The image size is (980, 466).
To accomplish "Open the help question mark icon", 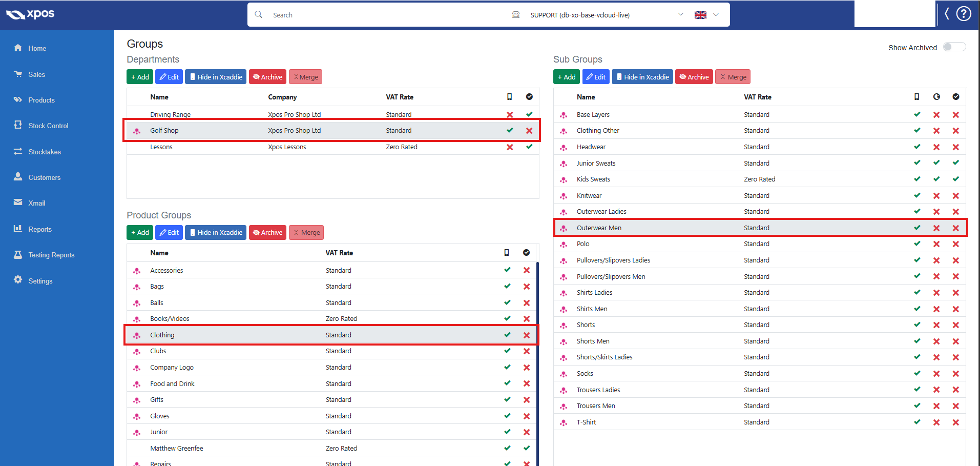I will point(964,14).
